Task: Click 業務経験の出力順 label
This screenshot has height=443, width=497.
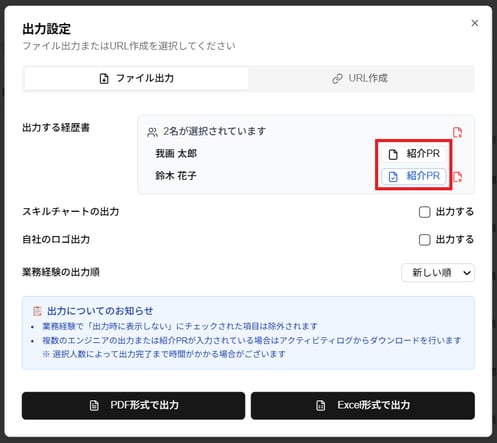Action: tap(61, 272)
